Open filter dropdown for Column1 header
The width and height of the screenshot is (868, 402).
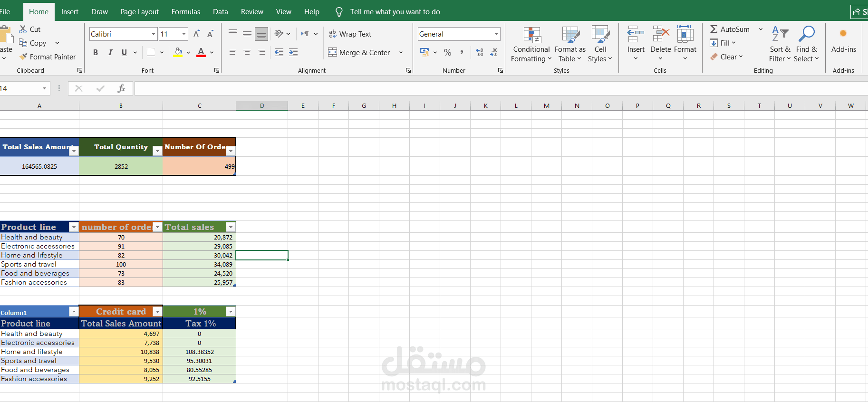coord(74,312)
